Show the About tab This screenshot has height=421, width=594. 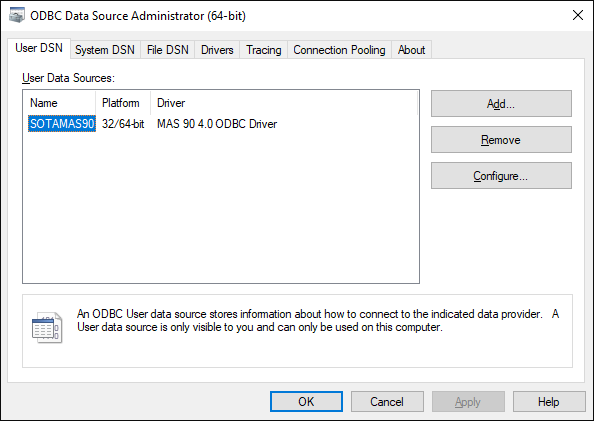point(411,50)
